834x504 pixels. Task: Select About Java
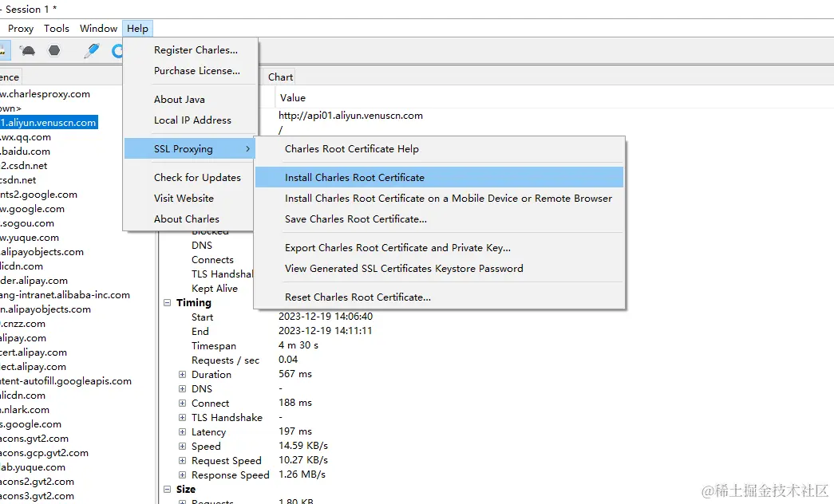coord(180,100)
